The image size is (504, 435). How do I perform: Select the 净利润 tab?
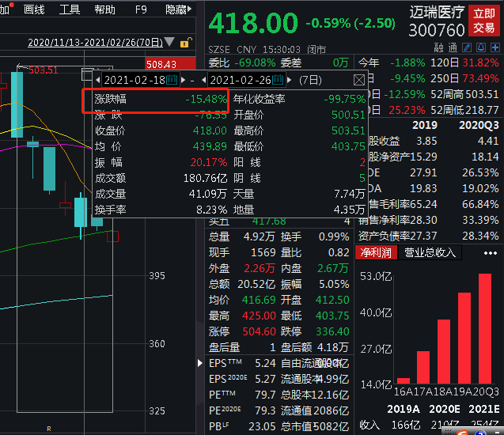(x=376, y=252)
